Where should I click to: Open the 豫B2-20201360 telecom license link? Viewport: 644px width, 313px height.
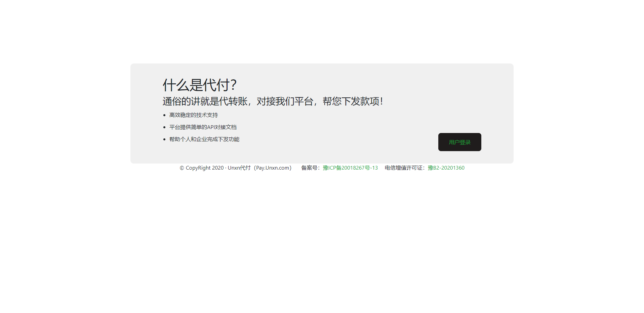pyautogui.click(x=446, y=168)
